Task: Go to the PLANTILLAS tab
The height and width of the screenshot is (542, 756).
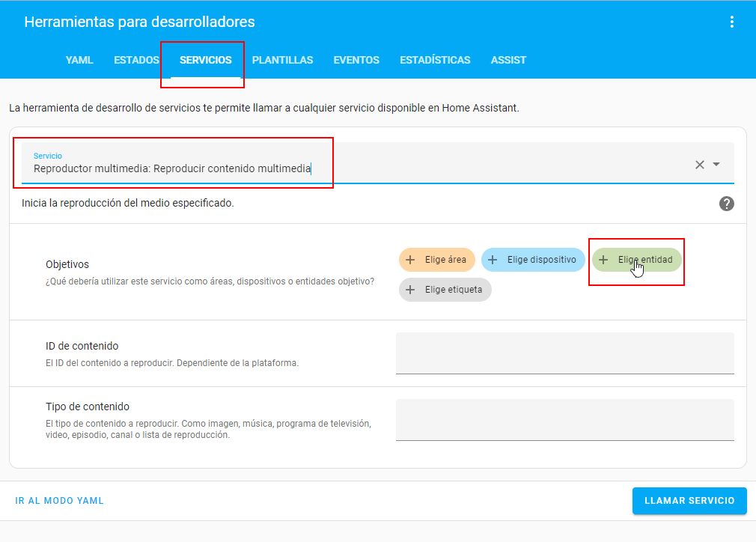Action: 282,60
